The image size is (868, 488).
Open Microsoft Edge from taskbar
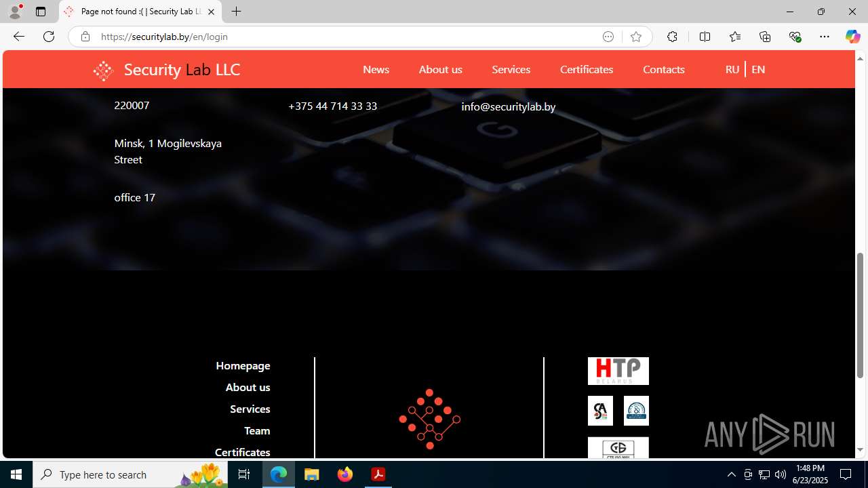[x=279, y=474]
